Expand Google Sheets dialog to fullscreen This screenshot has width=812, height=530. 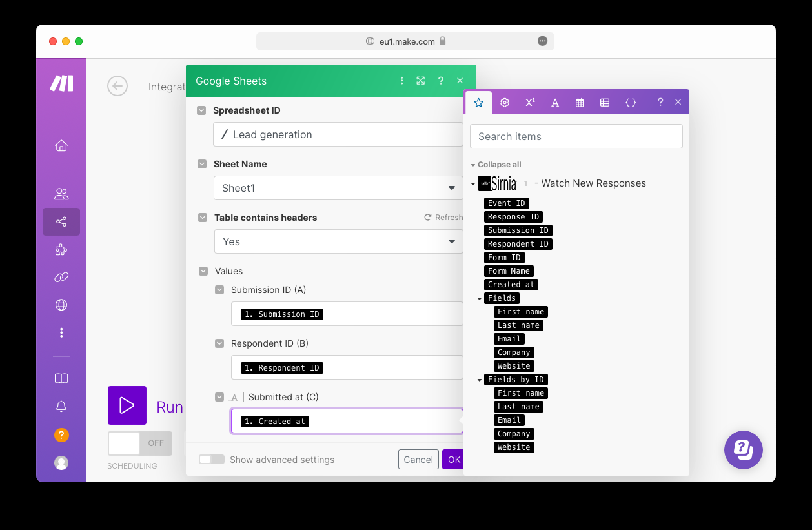click(421, 81)
